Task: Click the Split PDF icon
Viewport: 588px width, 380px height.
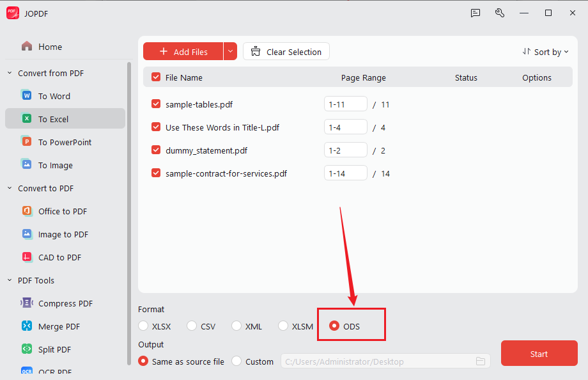Action: click(27, 349)
